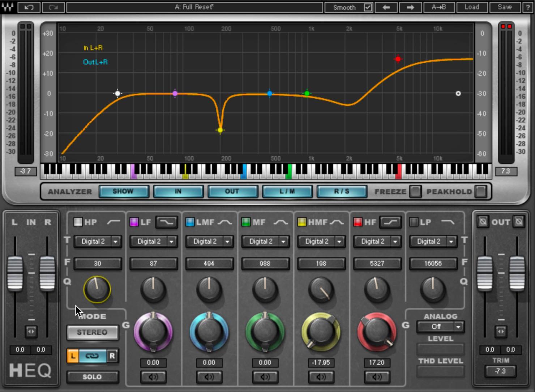This screenshot has height=392, width=535.
Task: Open help question mark
Action: [528, 7]
